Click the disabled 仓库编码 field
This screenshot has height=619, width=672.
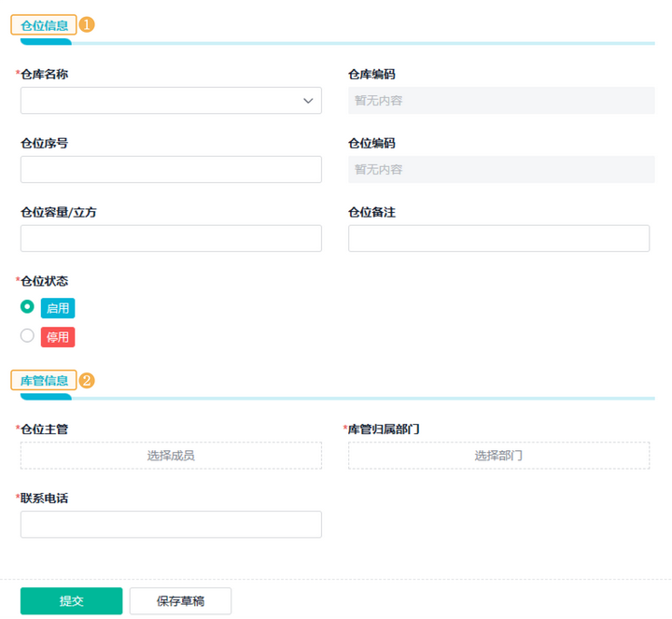pos(498,101)
